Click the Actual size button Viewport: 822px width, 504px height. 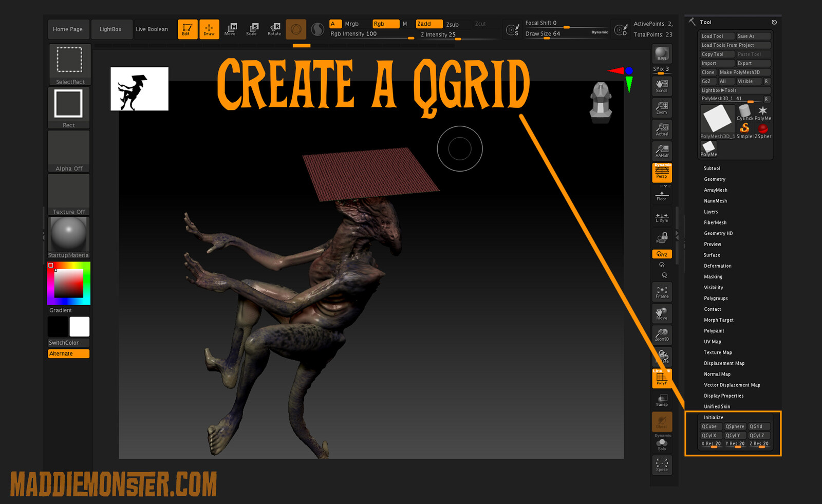[662, 129]
